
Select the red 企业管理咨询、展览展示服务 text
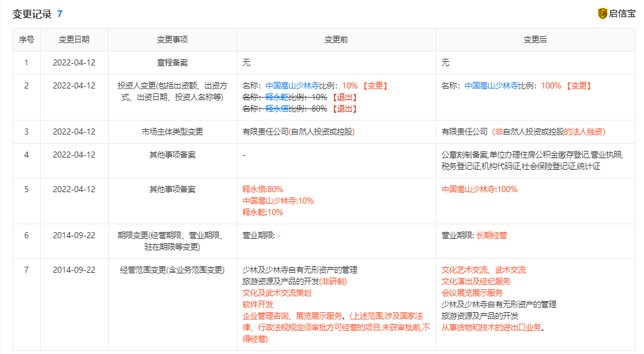[x=292, y=316]
